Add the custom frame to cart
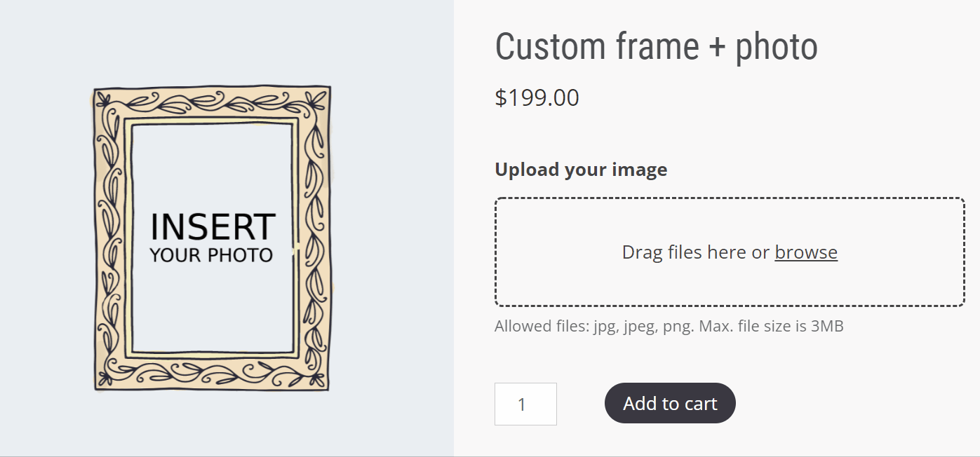The height and width of the screenshot is (457, 980). click(x=670, y=403)
